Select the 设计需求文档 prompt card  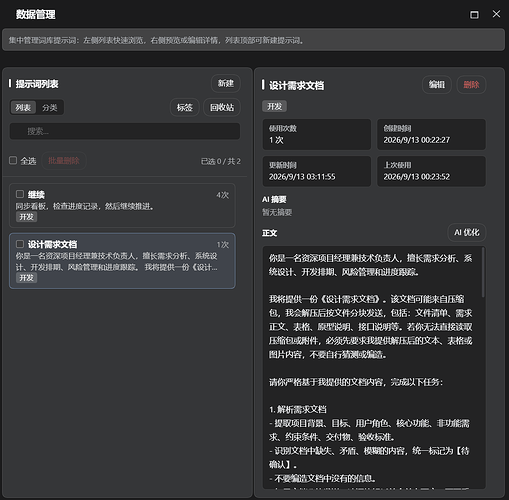122,261
